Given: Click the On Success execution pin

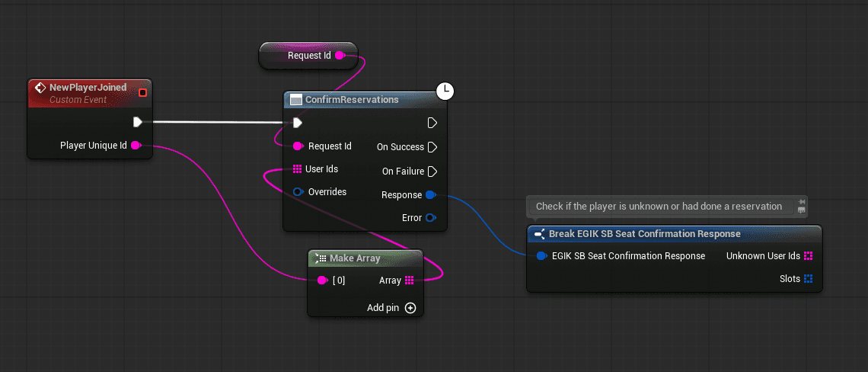Looking at the screenshot, I should click(x=432, y=147).
